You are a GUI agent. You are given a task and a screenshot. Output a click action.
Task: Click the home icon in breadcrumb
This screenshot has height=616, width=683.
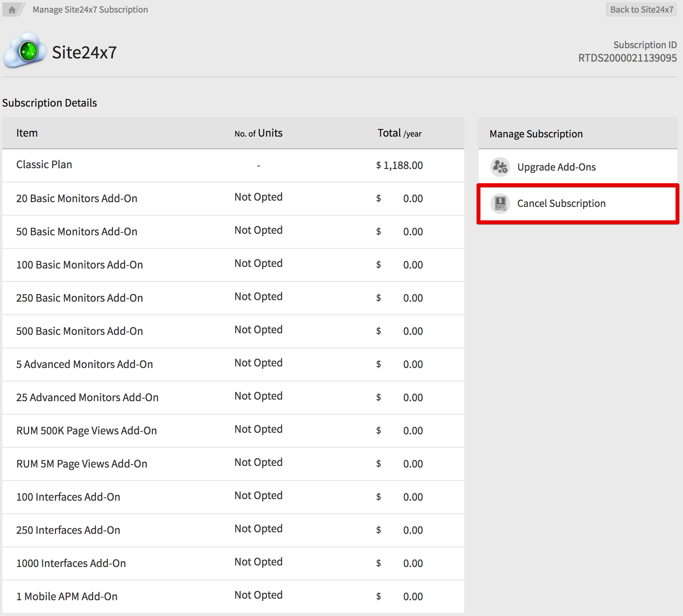[x=12, y=10]
